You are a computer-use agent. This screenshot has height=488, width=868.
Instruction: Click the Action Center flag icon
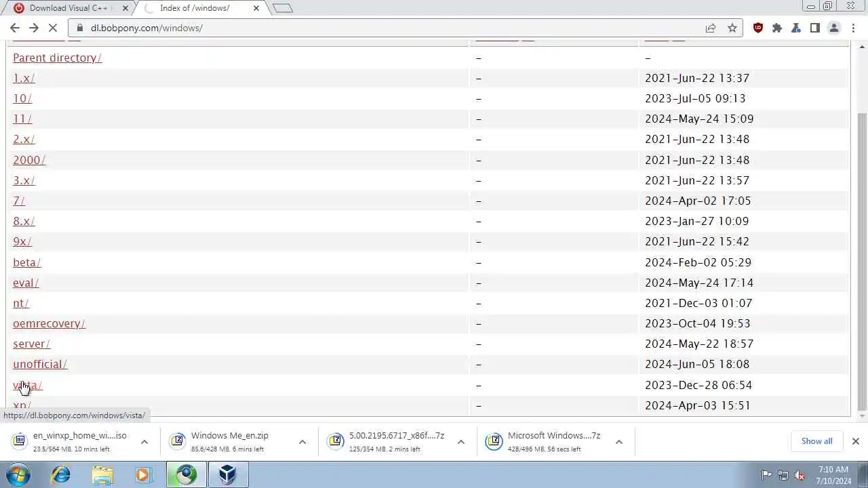(x=766, y=475)
